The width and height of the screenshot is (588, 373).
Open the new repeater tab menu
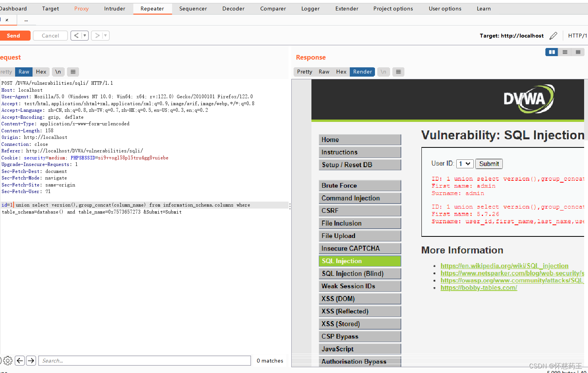[x=26, y=20]
